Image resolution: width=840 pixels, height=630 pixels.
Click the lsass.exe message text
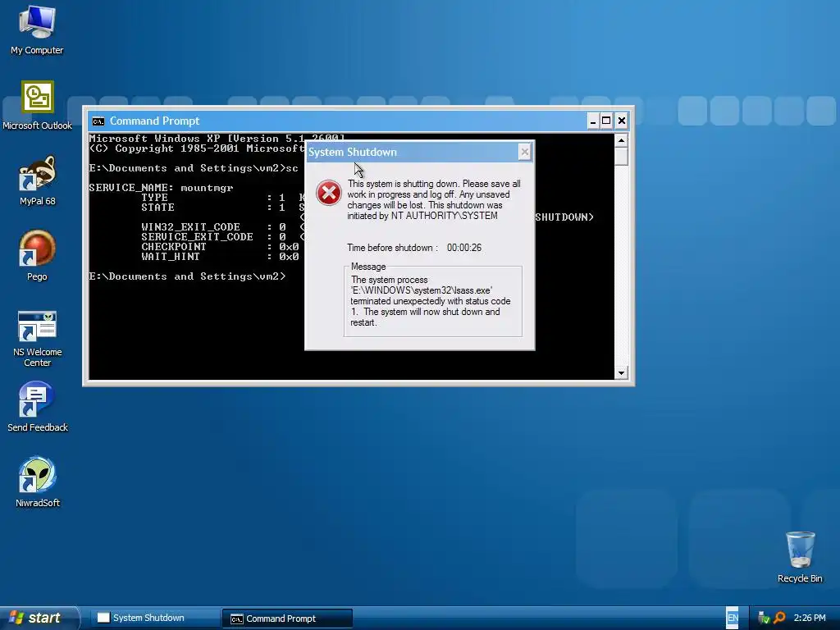pos(431,301)
